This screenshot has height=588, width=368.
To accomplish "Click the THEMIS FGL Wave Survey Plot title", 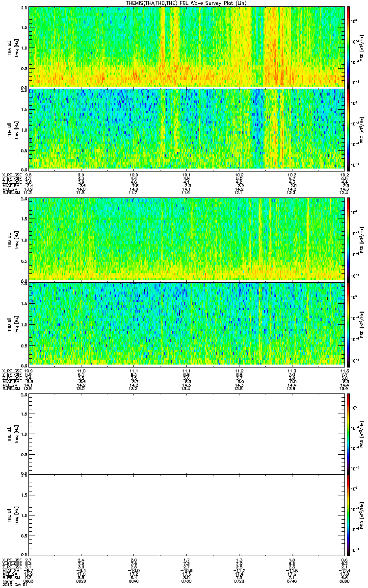I will (x=187, y=3).
